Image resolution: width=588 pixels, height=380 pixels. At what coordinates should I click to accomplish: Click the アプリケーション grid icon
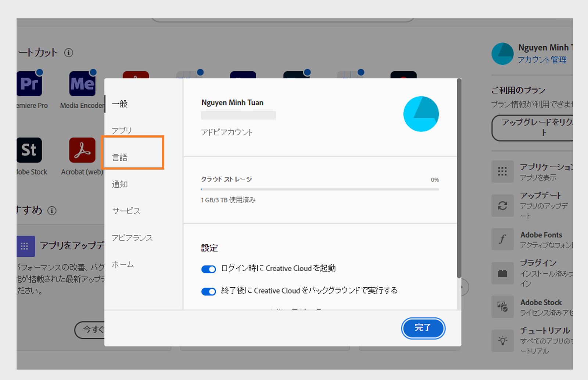[502, 172]
